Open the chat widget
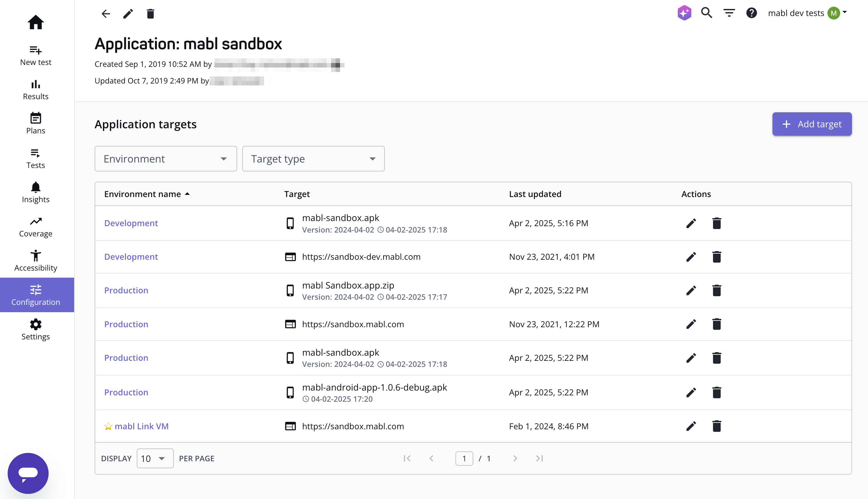The image size is (868, 499). click(28, 474)
